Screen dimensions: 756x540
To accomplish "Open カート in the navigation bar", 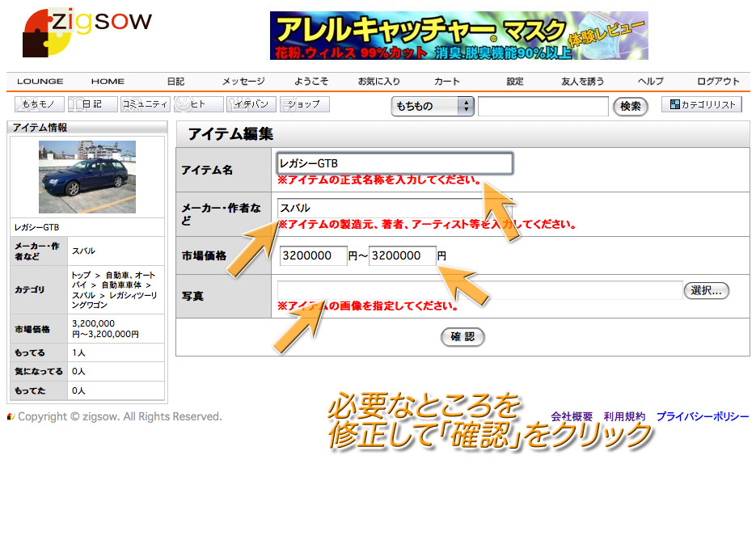I will point(447,82).
